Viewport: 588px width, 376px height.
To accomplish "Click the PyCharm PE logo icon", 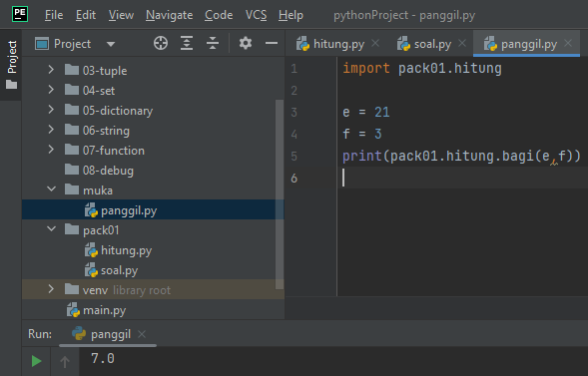I will coord(20,15).
